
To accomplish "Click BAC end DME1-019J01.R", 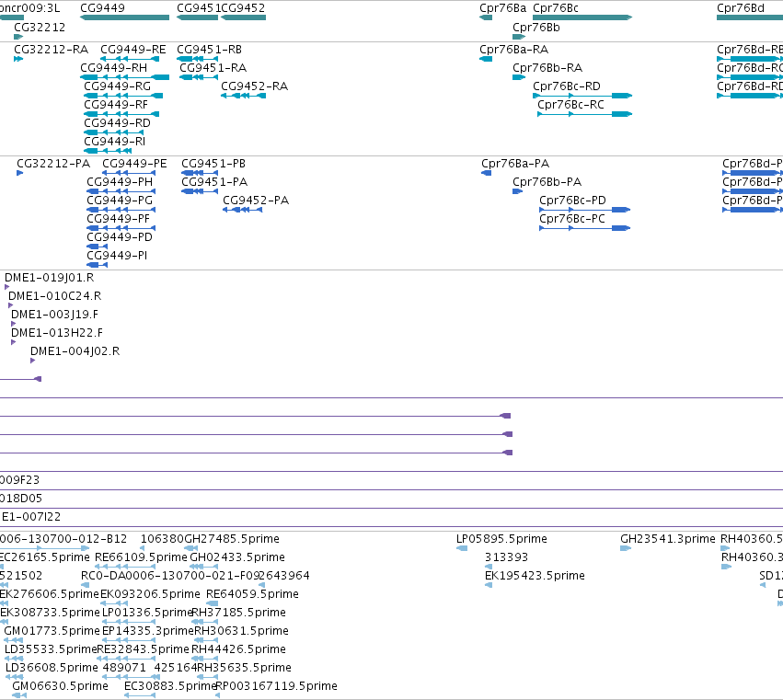I will tap(49, 278).
